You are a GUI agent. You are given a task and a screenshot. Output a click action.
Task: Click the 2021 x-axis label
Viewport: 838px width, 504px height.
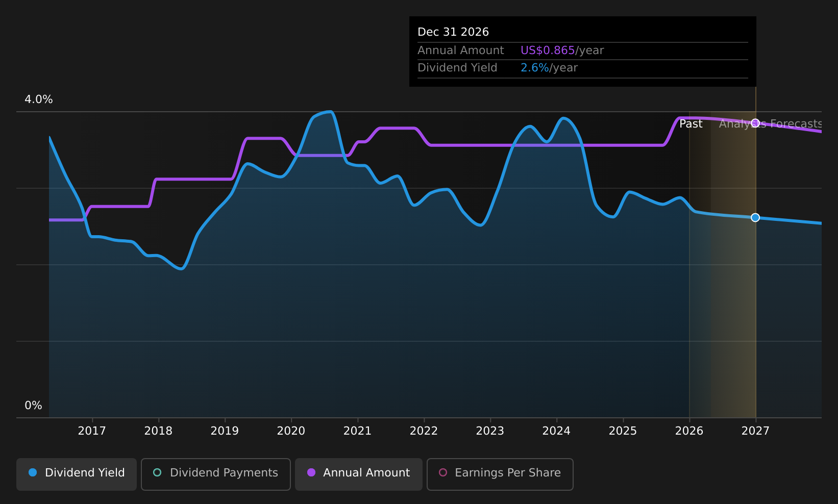coord(357,431)
